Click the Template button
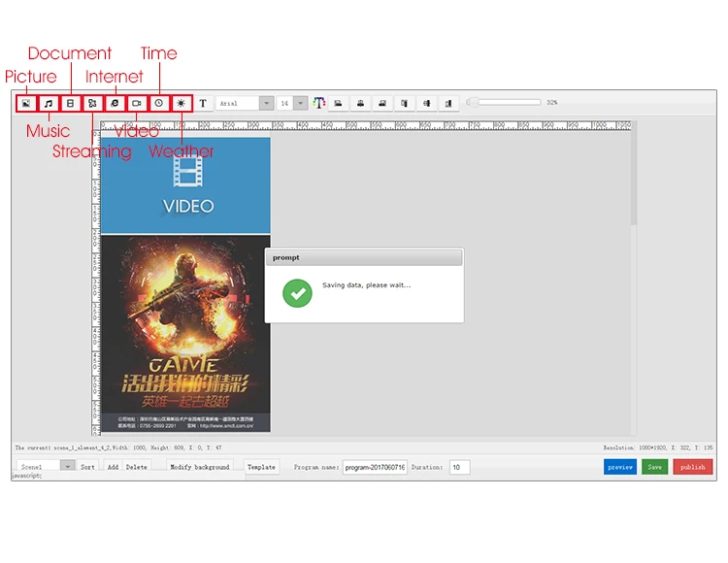Viewport: 728px width, 563px height. pos(261,467)
